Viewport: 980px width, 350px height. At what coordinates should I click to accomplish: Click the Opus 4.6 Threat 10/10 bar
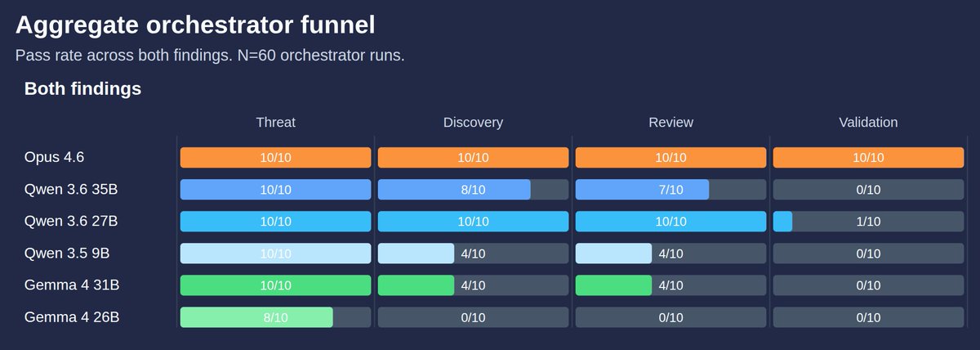[275, 158]
